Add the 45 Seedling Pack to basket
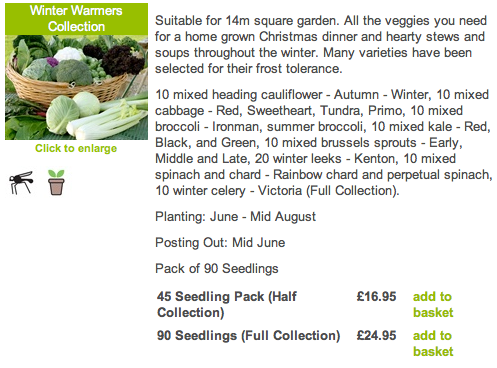 click(x=433, y=304)
